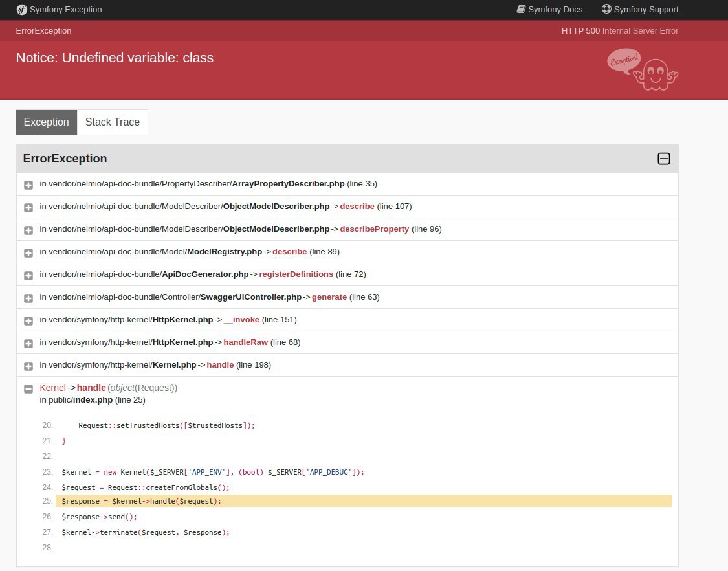Viewport: 728px width, 571px height.
Task: Open Symfony Docs link
Action: [x=549, y=9]
